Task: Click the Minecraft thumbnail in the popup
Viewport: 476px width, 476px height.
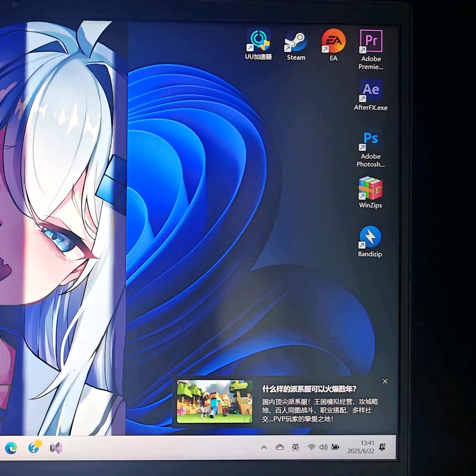Action: point(215,401)
